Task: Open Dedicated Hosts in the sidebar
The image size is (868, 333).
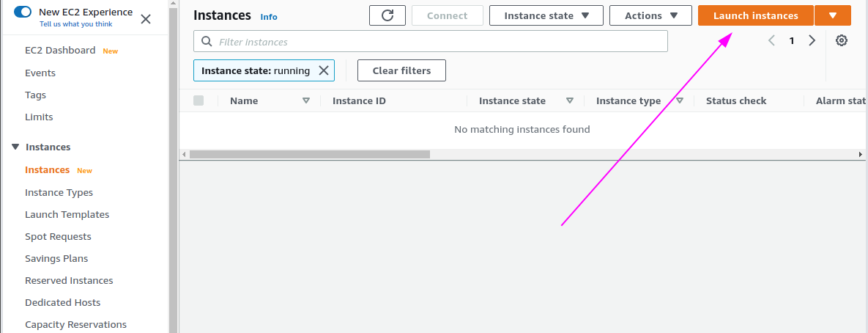Action: coord(62,302)
